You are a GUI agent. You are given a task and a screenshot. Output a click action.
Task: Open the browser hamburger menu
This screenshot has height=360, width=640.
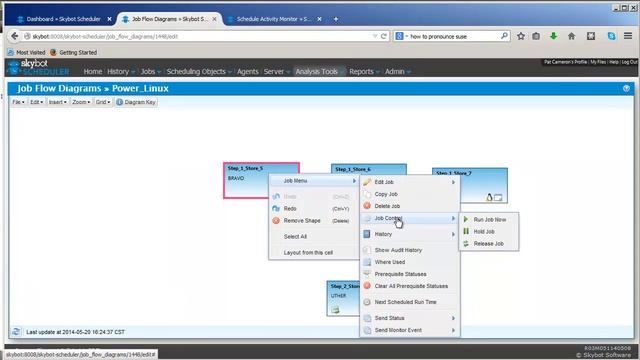(x=628, y=36)
